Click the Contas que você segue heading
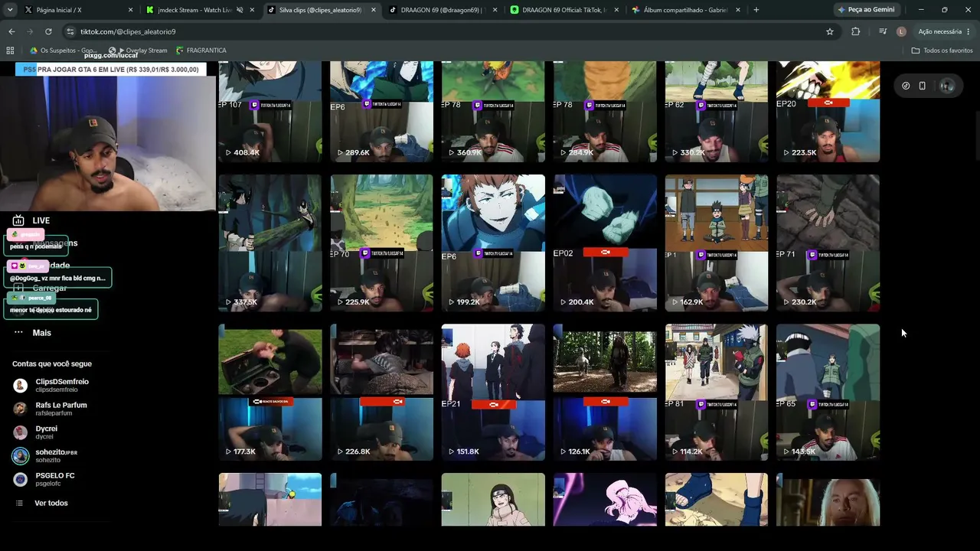The width and height of the screenshot is (980, 551). 52,364
